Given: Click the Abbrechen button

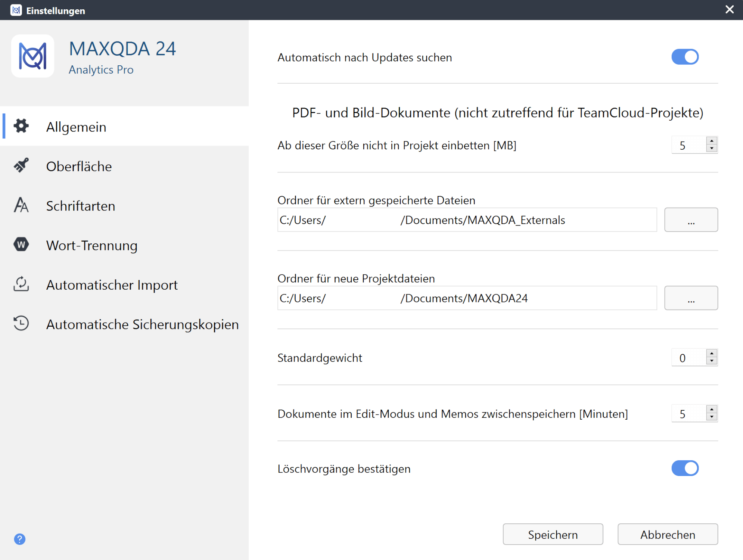Looking at the screenshot, I should point(668,534).
